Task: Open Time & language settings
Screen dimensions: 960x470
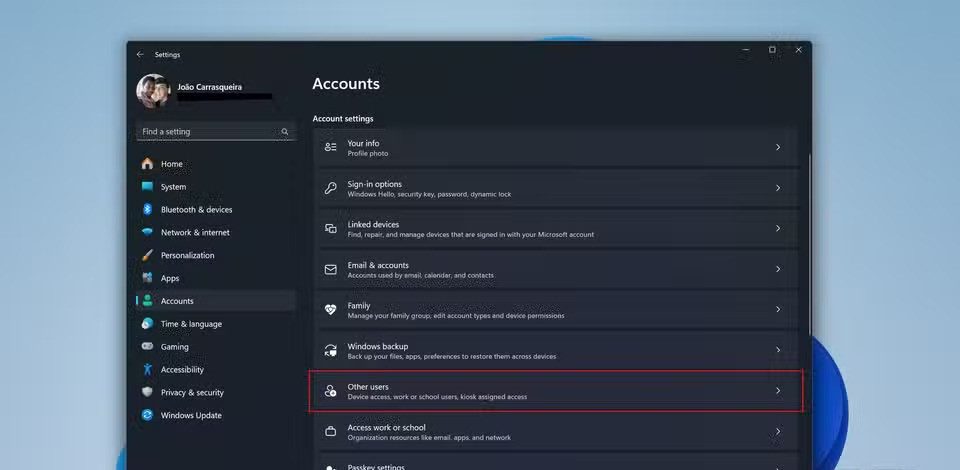Action: pos(216,324)
